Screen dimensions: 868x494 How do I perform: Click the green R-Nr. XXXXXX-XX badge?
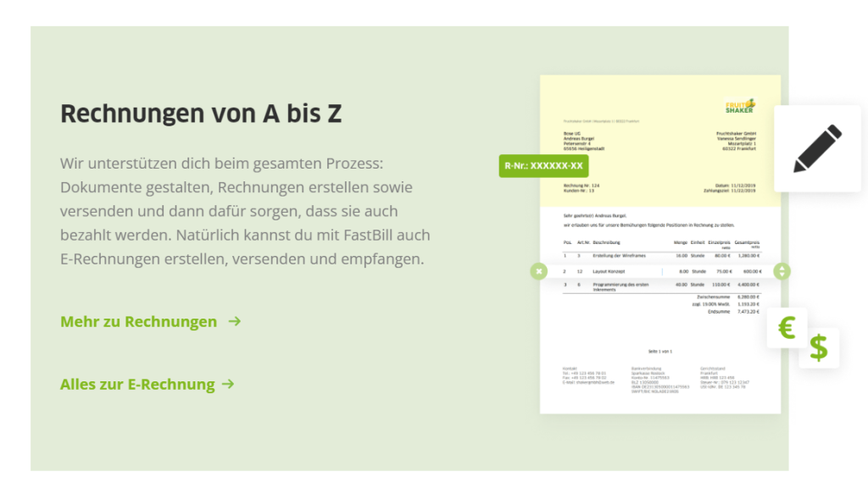pos(543,165)
